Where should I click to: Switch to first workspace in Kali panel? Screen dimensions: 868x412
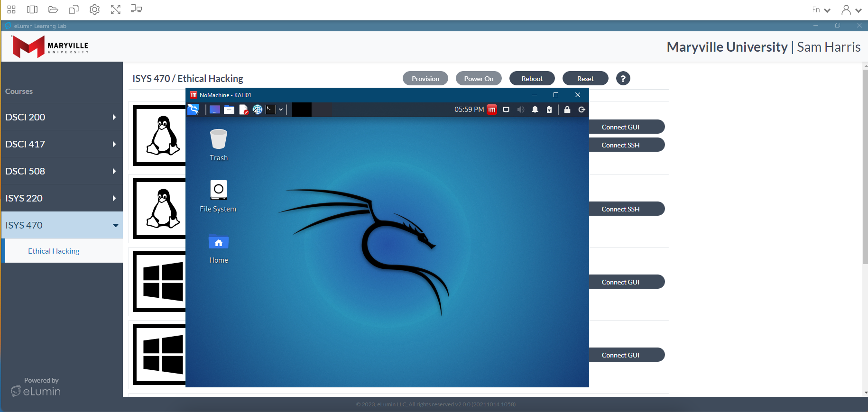pyautogui.click(x=302, y=110)
